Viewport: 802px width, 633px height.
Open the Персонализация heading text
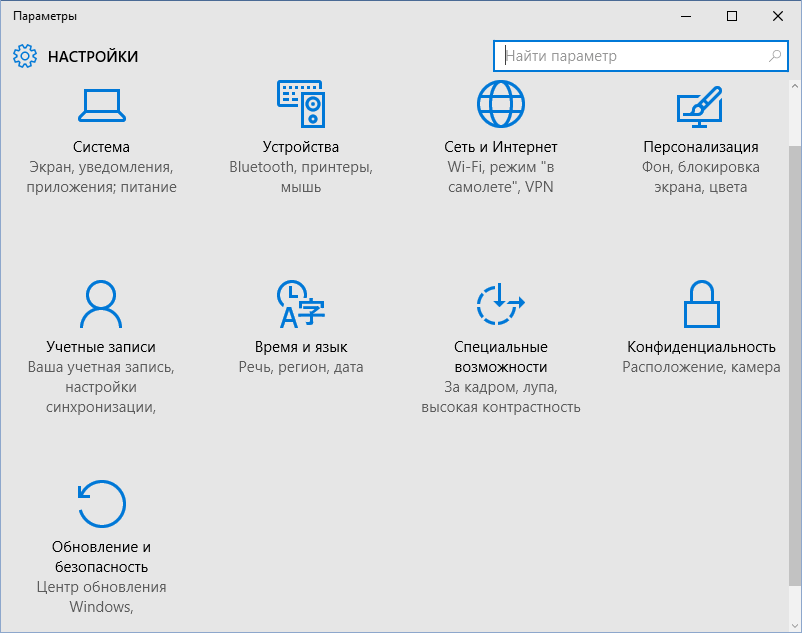click(x=701, y=147)
